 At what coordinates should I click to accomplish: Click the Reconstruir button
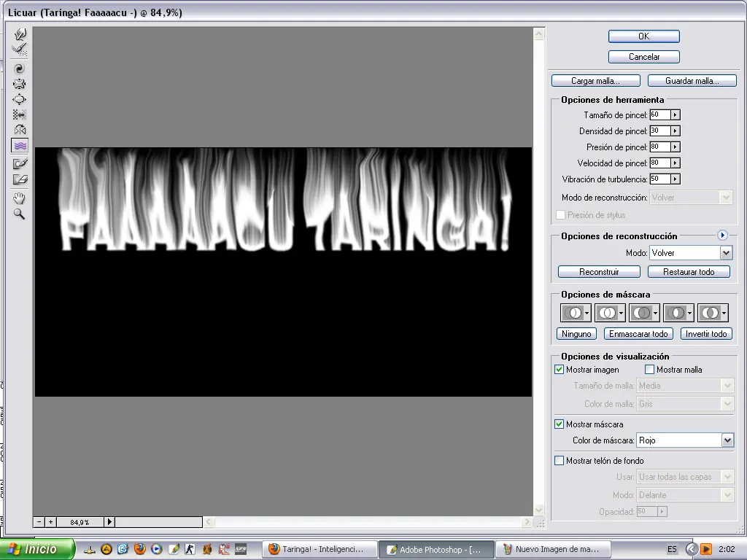point(599,272)
